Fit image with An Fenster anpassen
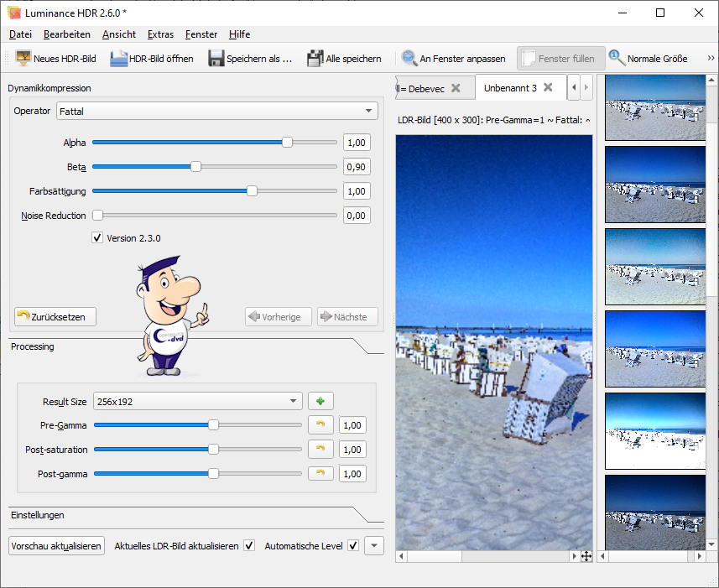 [x=409, y=59]
